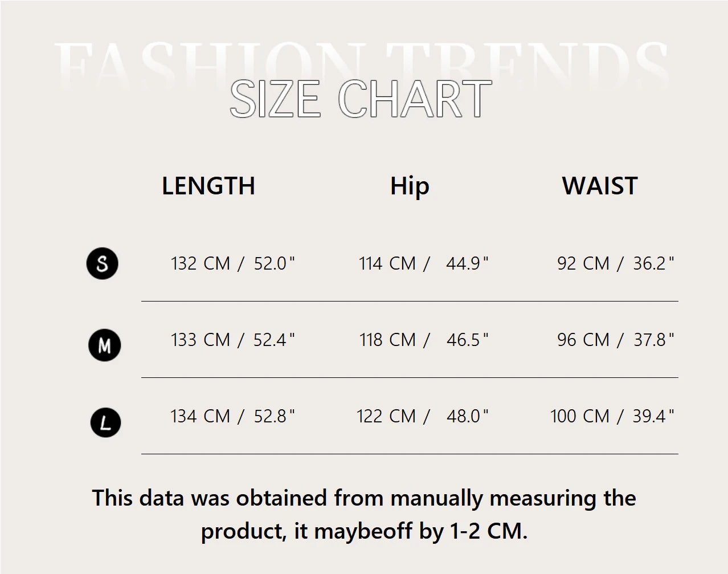Click the manual measuring disclaimer text
728x574 pixels.
[x=364, y=498]
